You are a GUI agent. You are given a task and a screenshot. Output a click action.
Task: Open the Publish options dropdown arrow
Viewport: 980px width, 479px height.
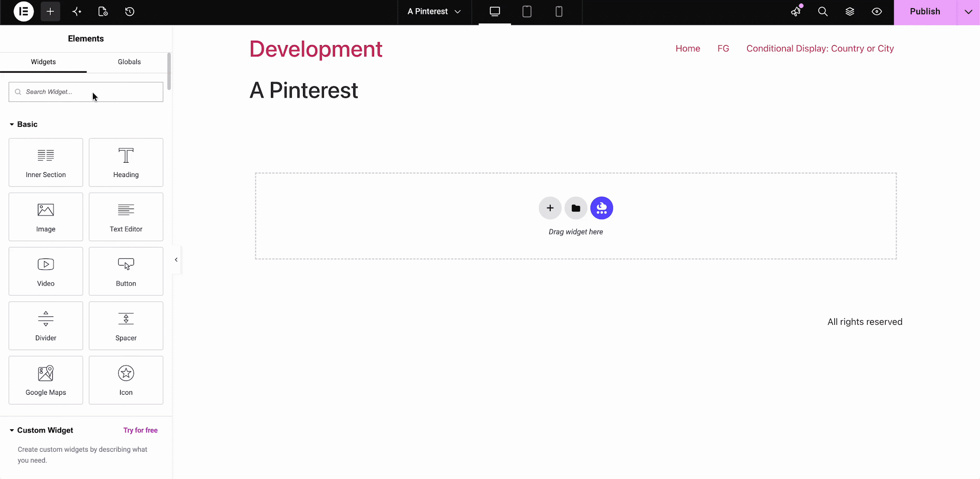[x=969, y=11]
